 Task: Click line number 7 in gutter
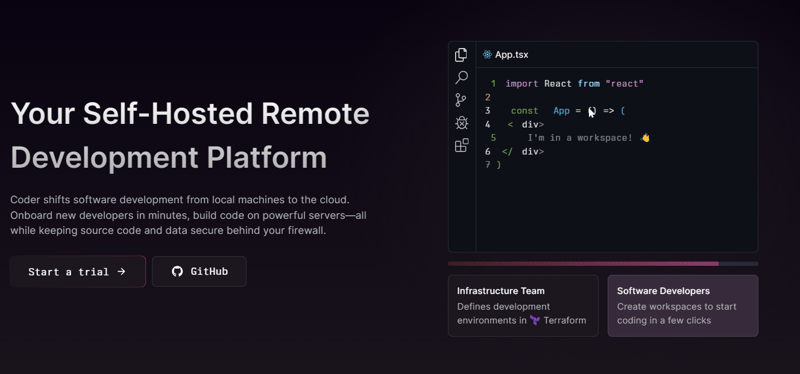pos(488,165)
